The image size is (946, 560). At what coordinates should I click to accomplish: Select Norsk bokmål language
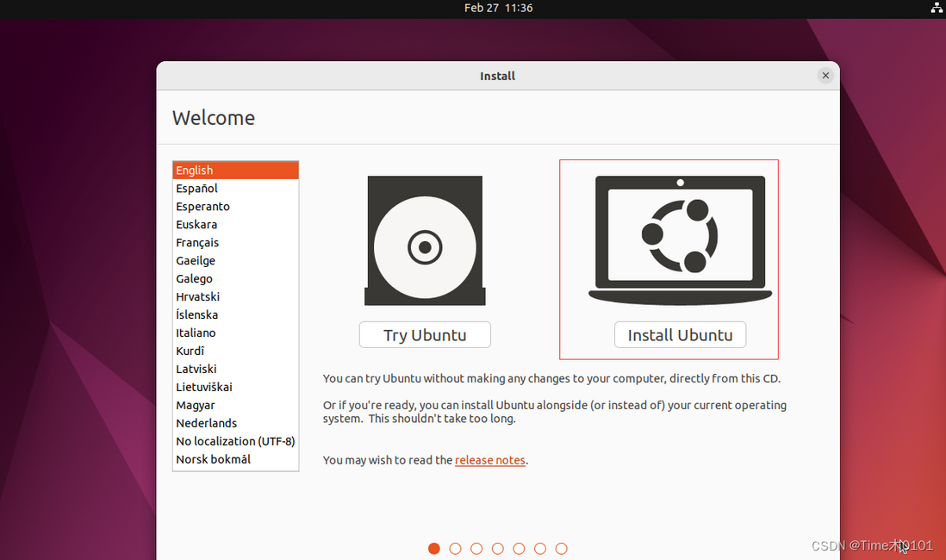pos(235,460)
